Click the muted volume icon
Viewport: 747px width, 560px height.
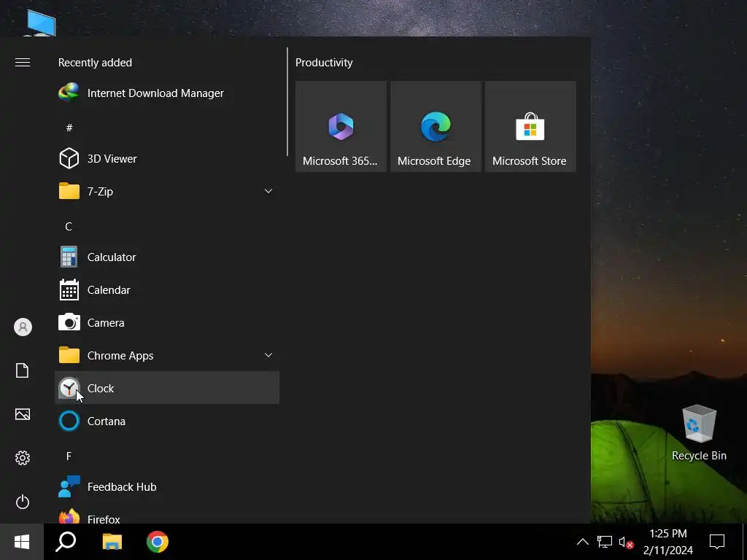pyautogui.click(x=626, y=542)
